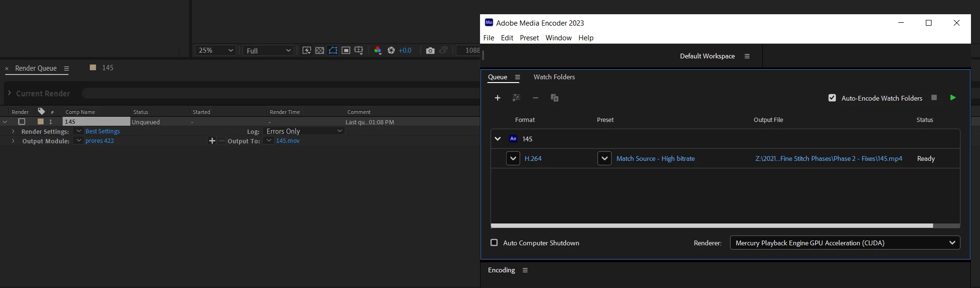
Task: Enable Auto Computer Shutdown checkbox
Action: tap(494, 242)
